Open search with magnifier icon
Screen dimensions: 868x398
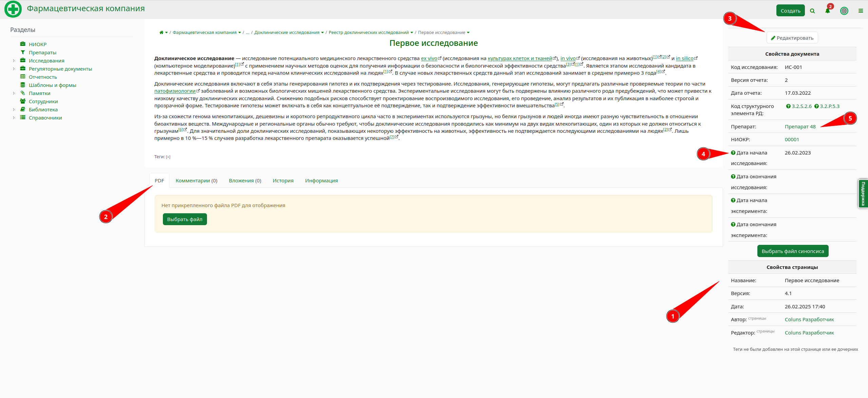coord(812,11)
